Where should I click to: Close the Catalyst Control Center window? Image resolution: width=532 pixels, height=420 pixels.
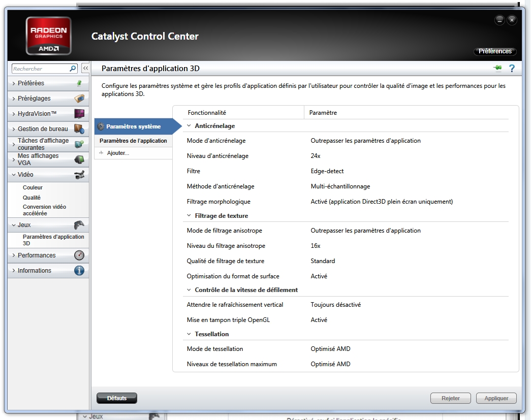[x=512, y=20]
